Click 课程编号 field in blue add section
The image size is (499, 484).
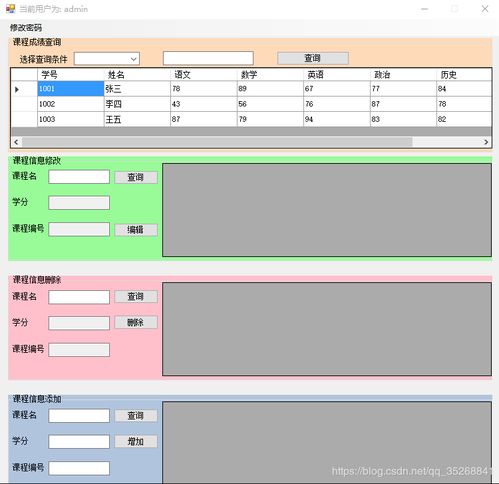point(79,468)
